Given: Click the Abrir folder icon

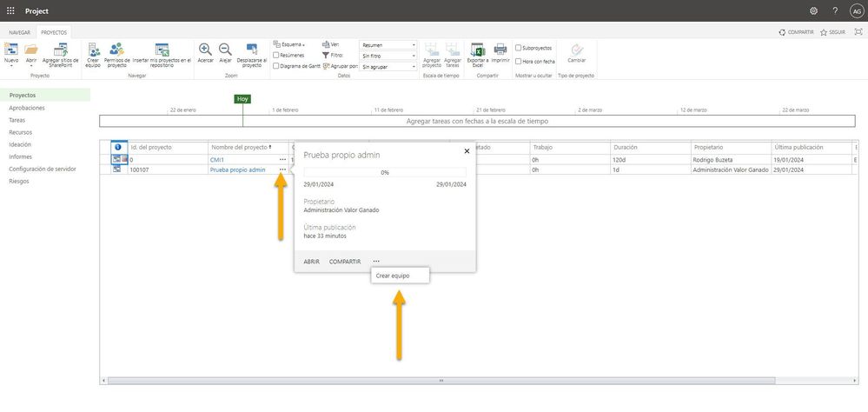Looking at the screenshot, I should click(x=31, y=50).
